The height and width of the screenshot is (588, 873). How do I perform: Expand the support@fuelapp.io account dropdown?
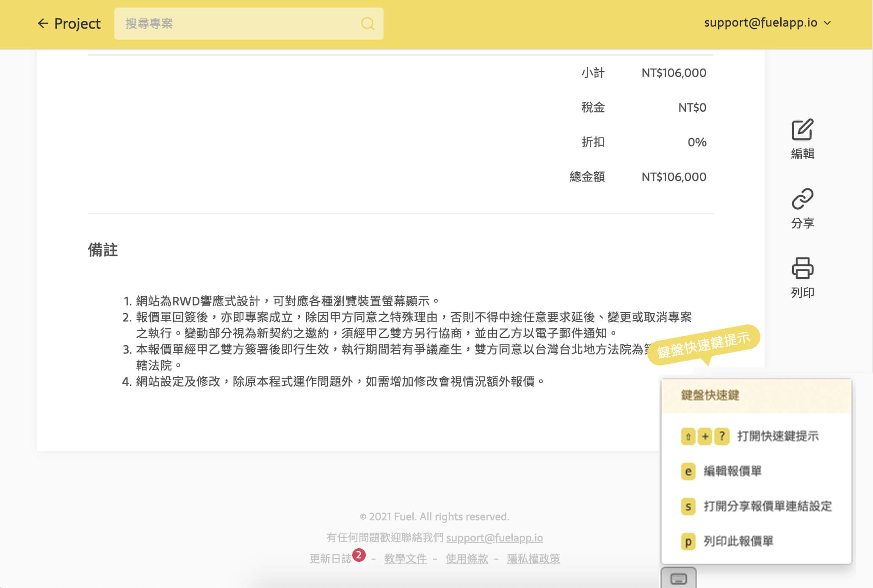760,23
